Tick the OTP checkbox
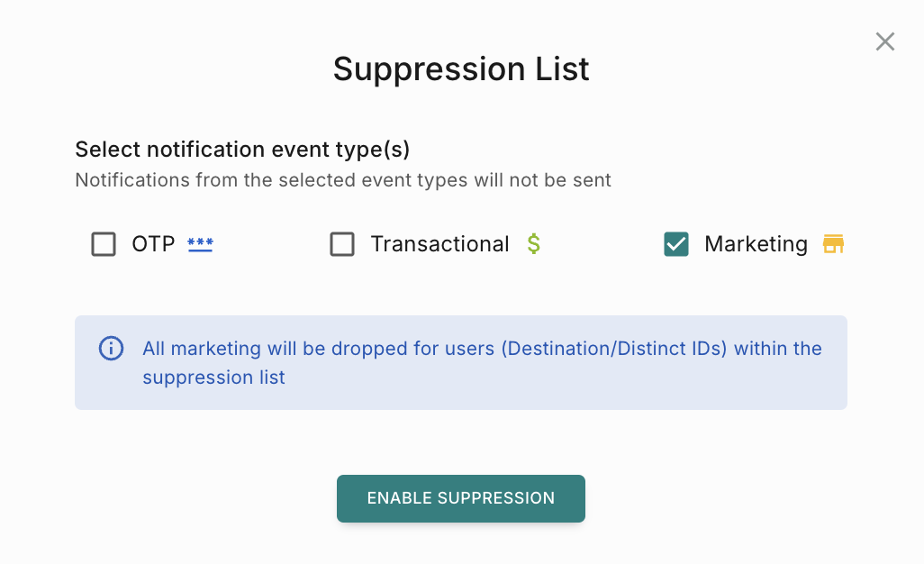Image resolution: width=924 pixels, height=564 pixels. pos(104,244)
